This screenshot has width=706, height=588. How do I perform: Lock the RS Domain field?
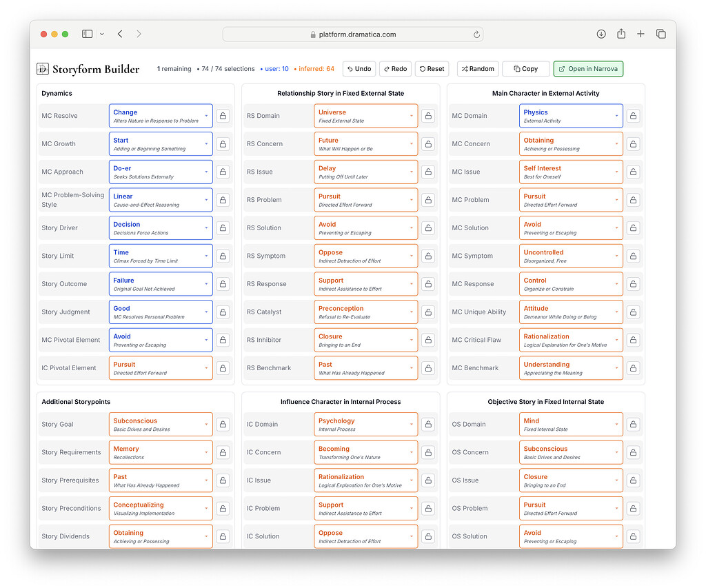[x=428, y=116]
